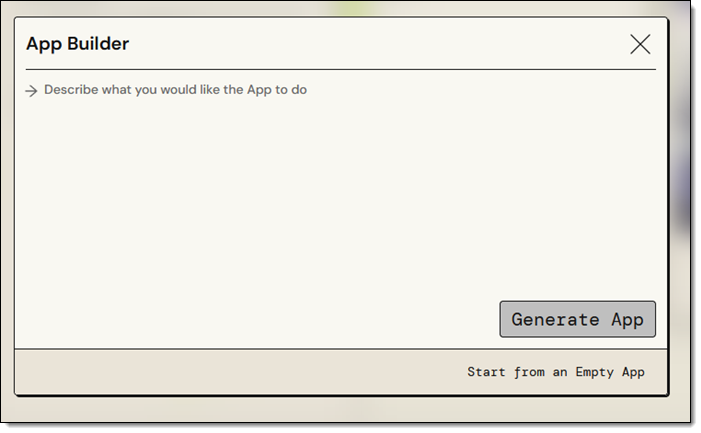Image resolution: width=701 pixels, height=433 pixels.
Task: Close the App Builder dialog
Action: point(640,44)
